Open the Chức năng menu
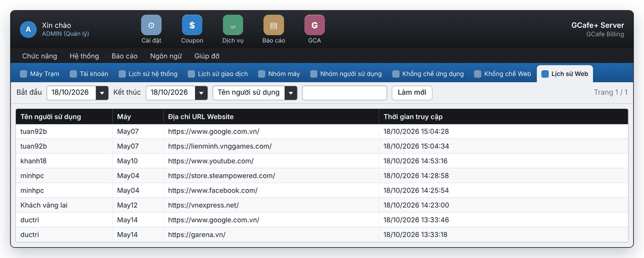The width and height of the screenshot is (644, 258). [39, 56]
